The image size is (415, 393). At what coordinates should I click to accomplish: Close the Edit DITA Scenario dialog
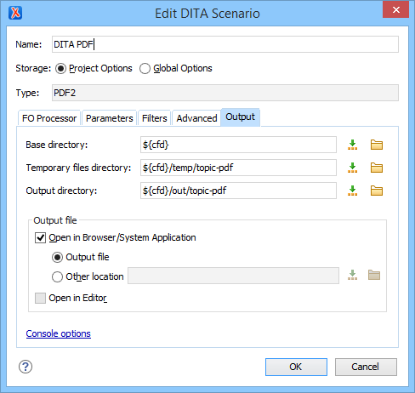(396, 10)
